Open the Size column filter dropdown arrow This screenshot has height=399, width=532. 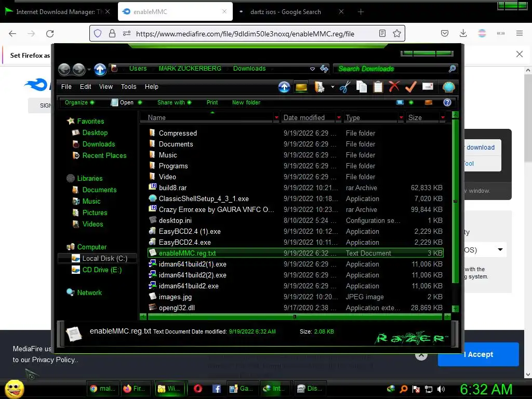443,118
